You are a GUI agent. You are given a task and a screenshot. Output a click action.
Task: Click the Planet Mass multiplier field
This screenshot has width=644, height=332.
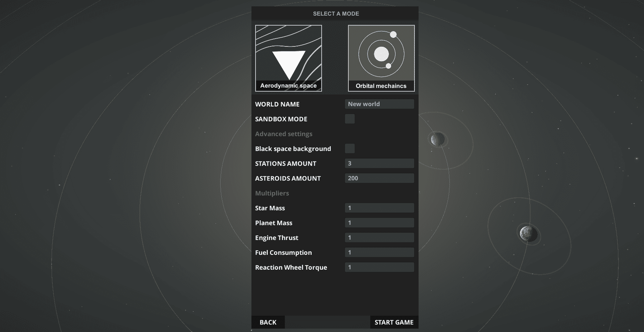point(379,223)
